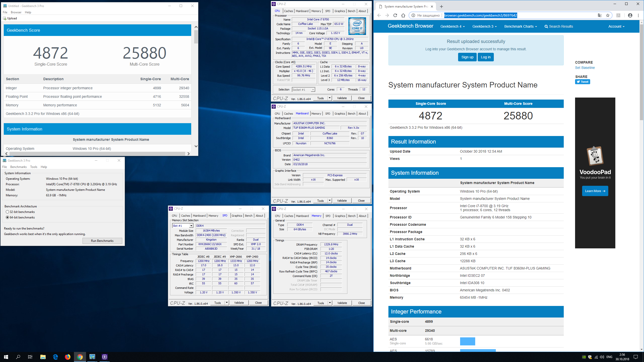Screen dimensions: 644x362
Task: Click the Chrome page vertical scrollbar
Action: click(641, 73)
